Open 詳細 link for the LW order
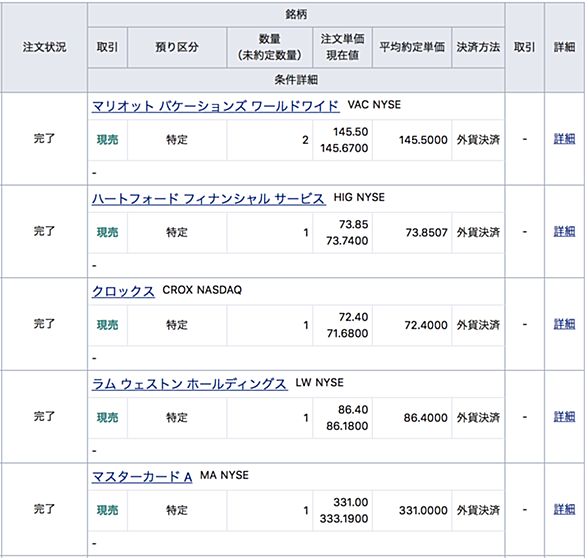Viewport: 586px width, 558px height. [564, 416]
